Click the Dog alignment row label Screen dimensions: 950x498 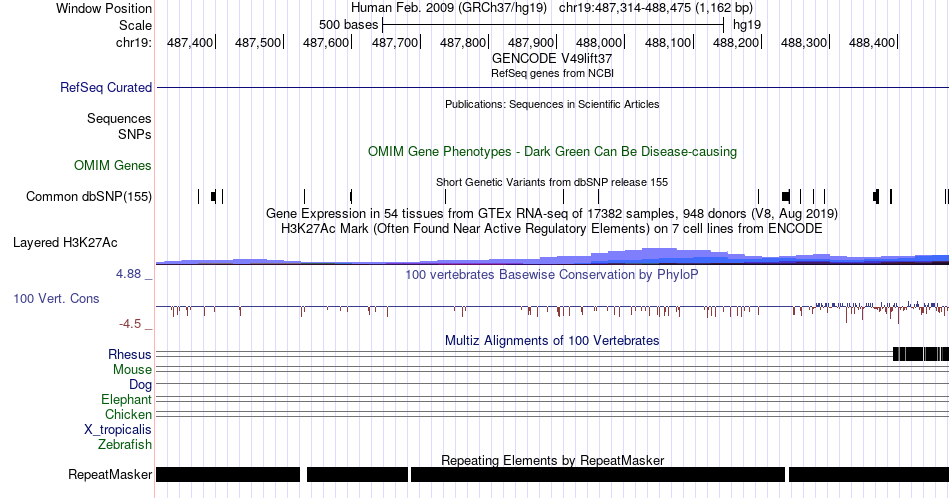tap(140, 385)
